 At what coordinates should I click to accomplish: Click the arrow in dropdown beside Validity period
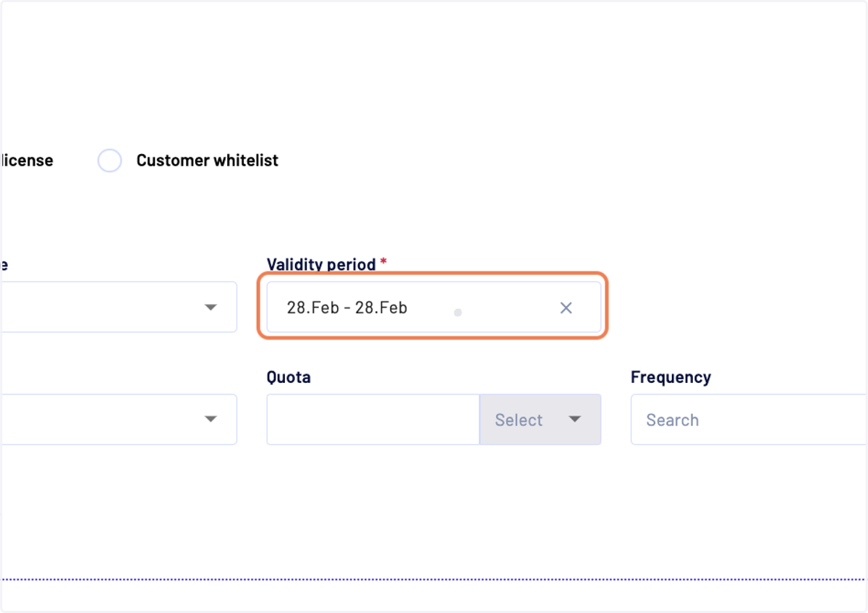pos(210,308)
